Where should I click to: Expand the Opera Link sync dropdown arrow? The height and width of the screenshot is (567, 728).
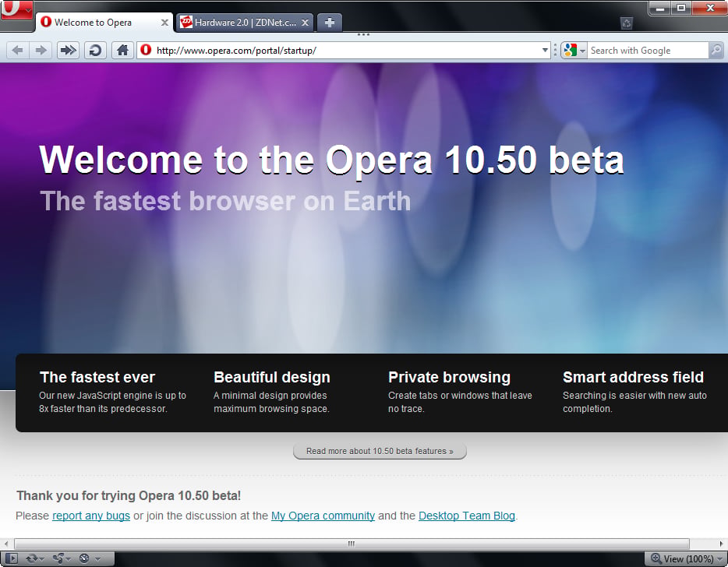(x=42, y=559)
